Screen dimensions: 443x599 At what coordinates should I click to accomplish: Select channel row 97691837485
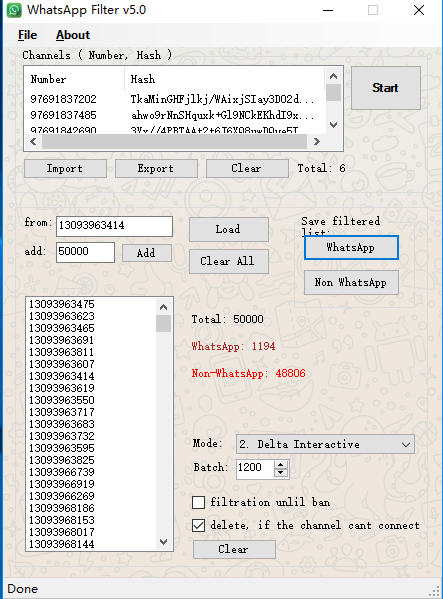pyautogui.click(x=174, y=115)
